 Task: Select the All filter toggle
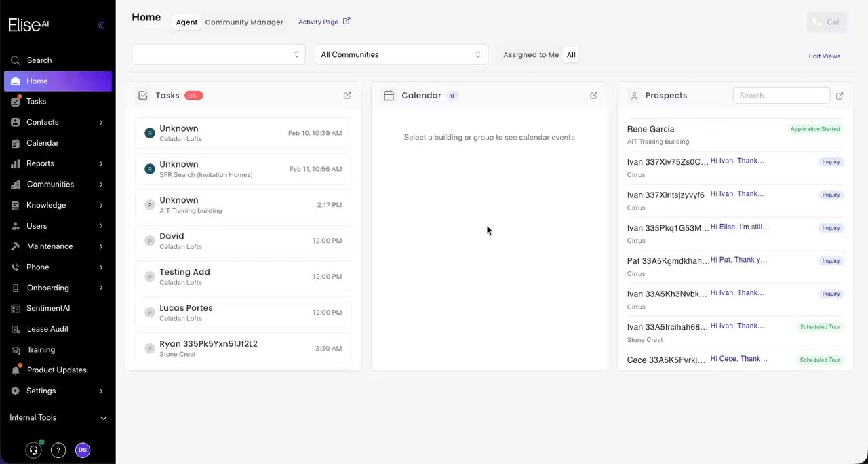click(x=571, y=55)
